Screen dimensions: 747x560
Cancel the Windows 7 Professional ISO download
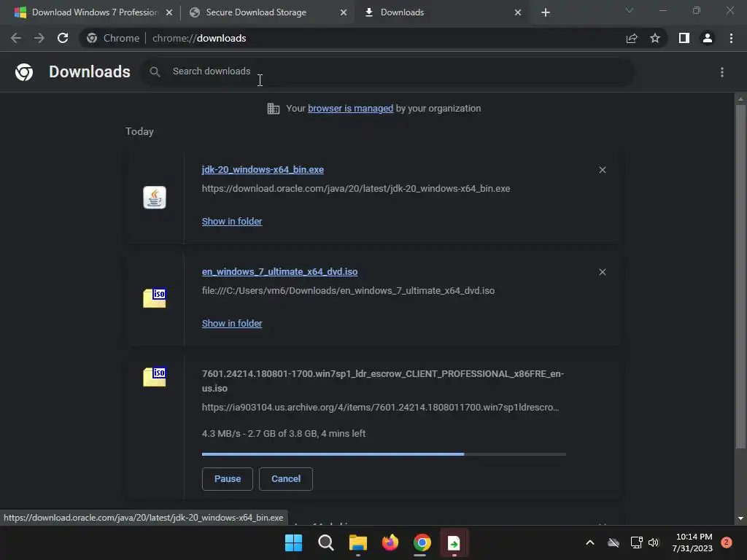click(286, 478)
